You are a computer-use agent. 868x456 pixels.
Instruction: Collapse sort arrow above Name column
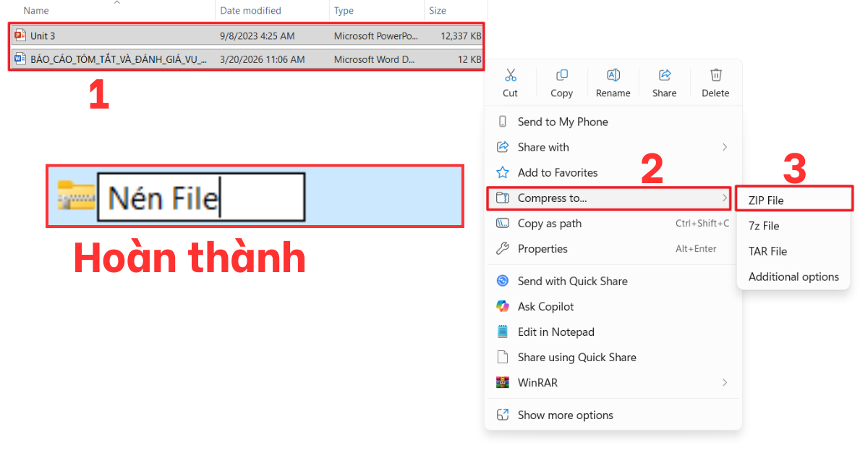tap(116, 3)
